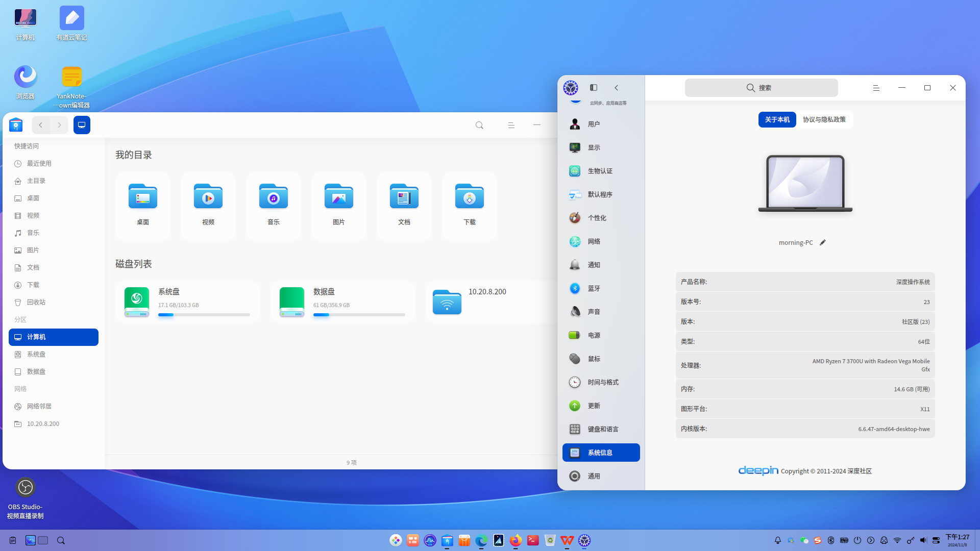Open the 用户 settings in Control Center
Screen dimensions: 980x551
tap(601, 124)
